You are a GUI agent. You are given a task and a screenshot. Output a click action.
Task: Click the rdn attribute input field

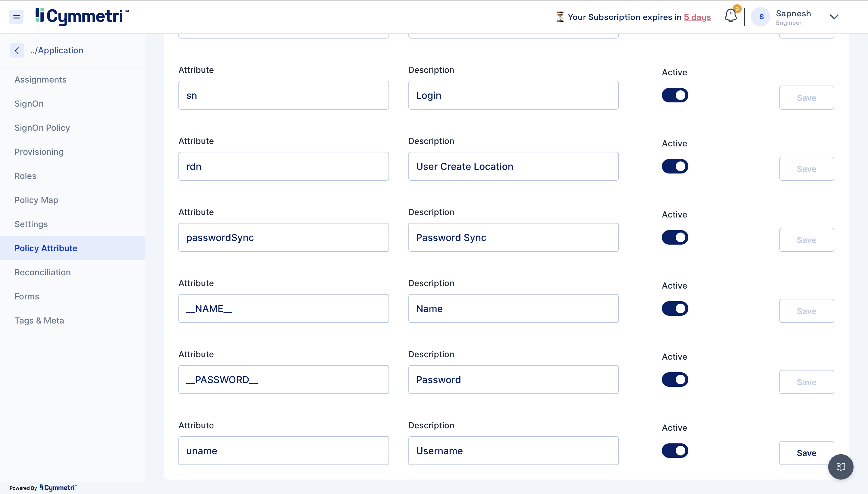283,166
